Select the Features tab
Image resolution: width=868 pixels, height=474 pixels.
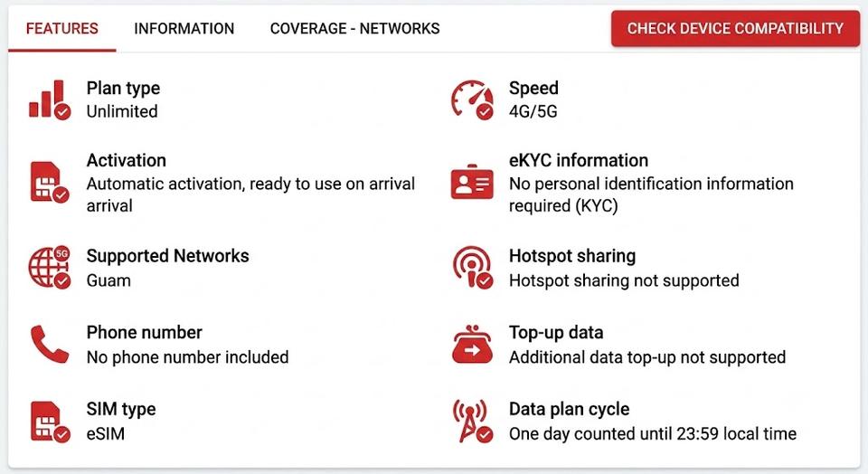point(62,28)
